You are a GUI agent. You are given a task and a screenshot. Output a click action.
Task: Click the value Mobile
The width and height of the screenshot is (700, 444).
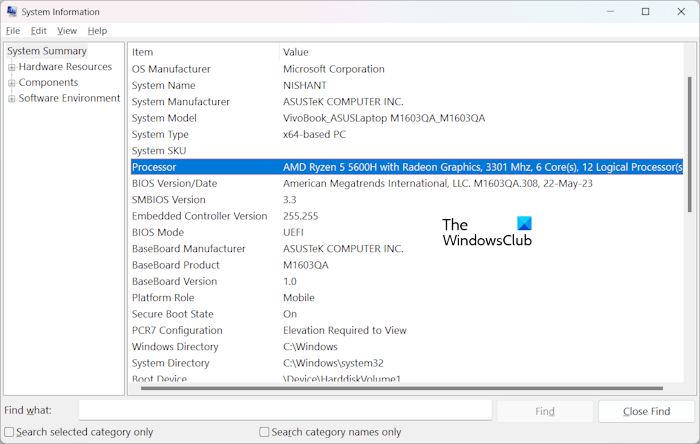(x=299, y=298)
